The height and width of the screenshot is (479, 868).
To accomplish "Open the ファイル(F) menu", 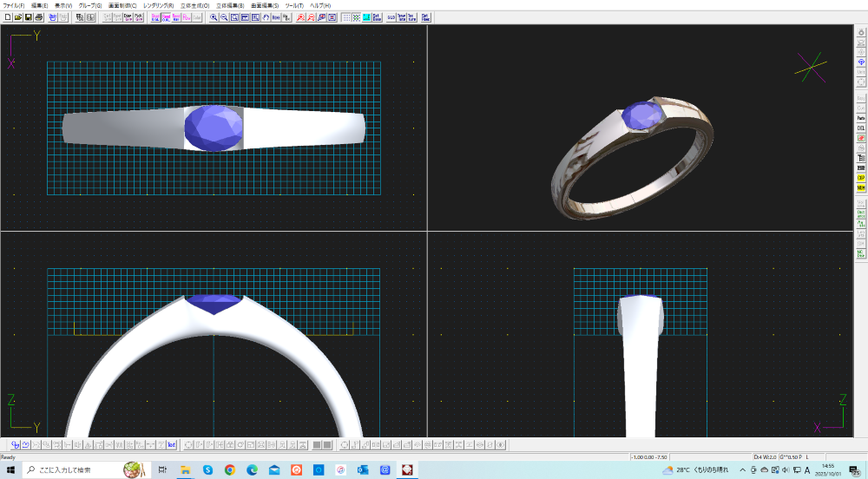I will 14,5.
